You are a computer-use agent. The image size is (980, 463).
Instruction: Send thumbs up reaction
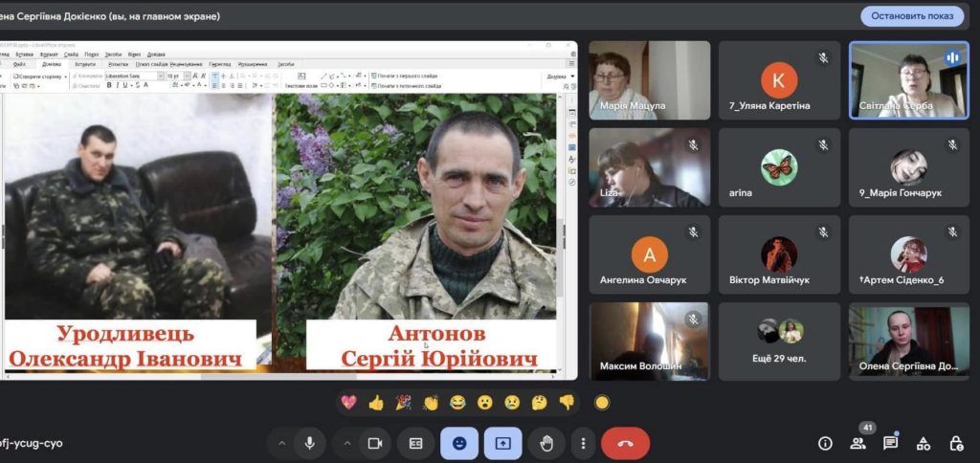coord(376,403)
